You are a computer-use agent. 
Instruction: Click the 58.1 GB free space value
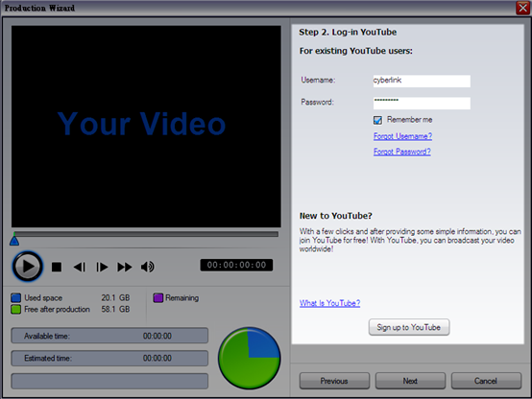(x=115, y=310)
